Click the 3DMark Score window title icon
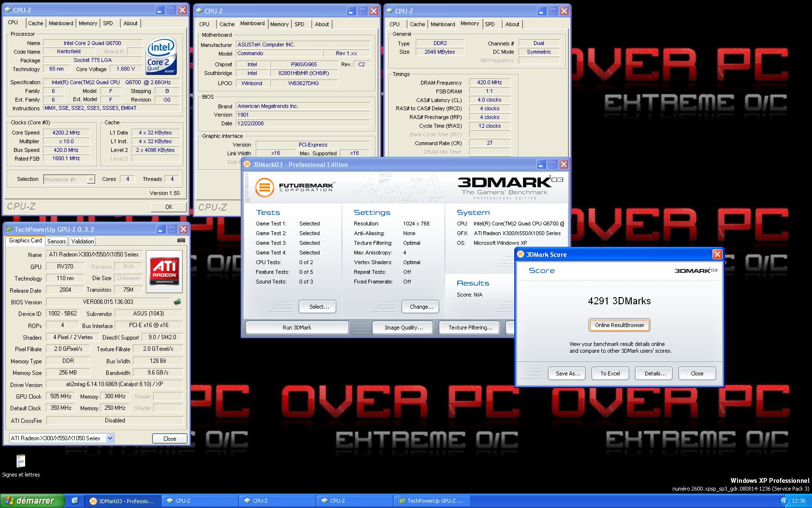The width and height of the screenshot is (812, 508). click(x=521, y=254)
